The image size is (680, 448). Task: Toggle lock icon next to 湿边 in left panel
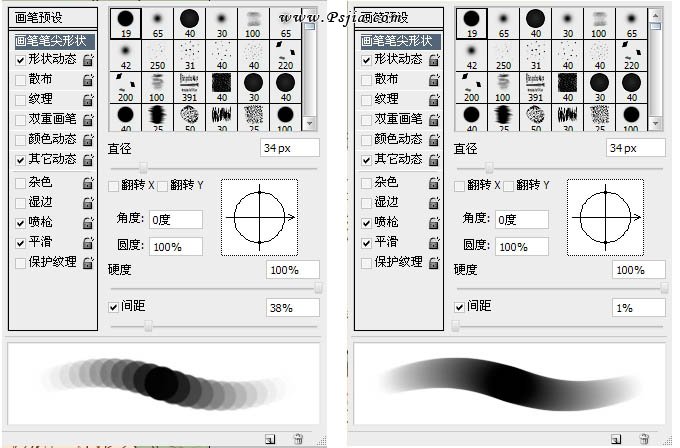pyautogui.click(x=88, y=203)
